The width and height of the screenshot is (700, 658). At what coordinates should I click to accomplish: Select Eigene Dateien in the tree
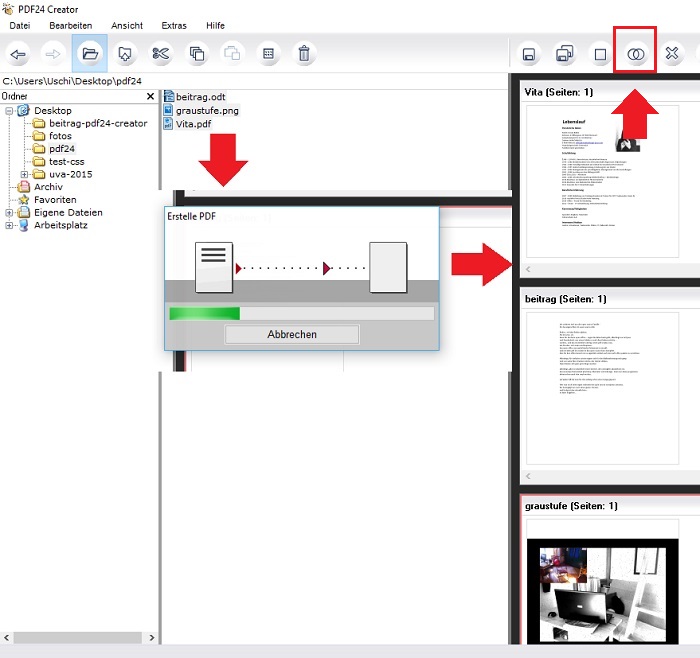(68, 212)
